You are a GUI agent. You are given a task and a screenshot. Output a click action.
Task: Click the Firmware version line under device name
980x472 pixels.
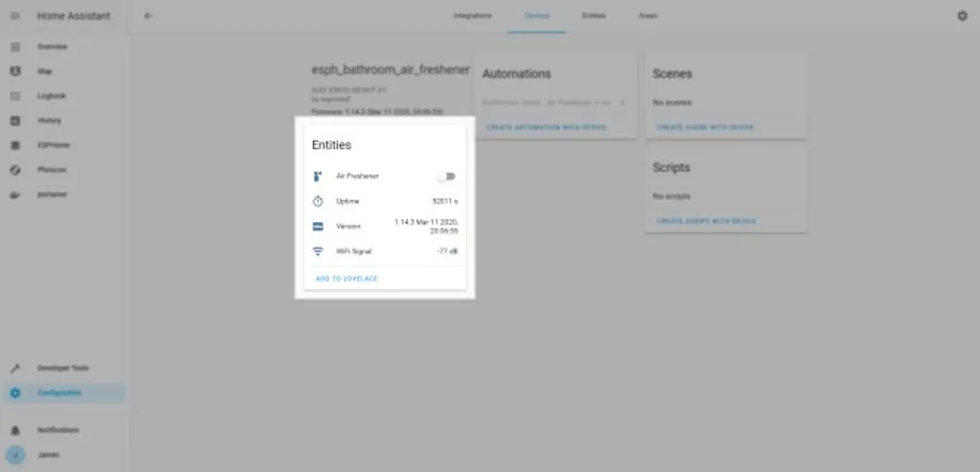377,112
